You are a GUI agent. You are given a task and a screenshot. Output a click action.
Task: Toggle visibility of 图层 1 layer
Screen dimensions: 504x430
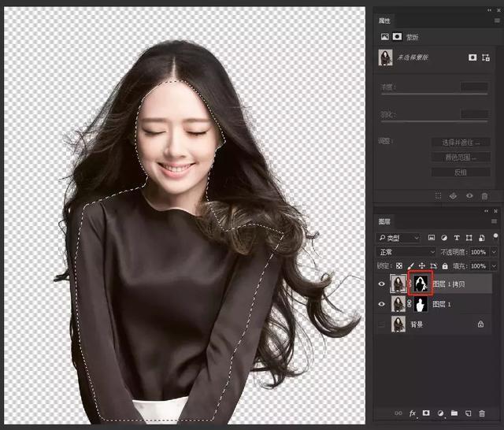pyautogui.click(x=384, y=304)
